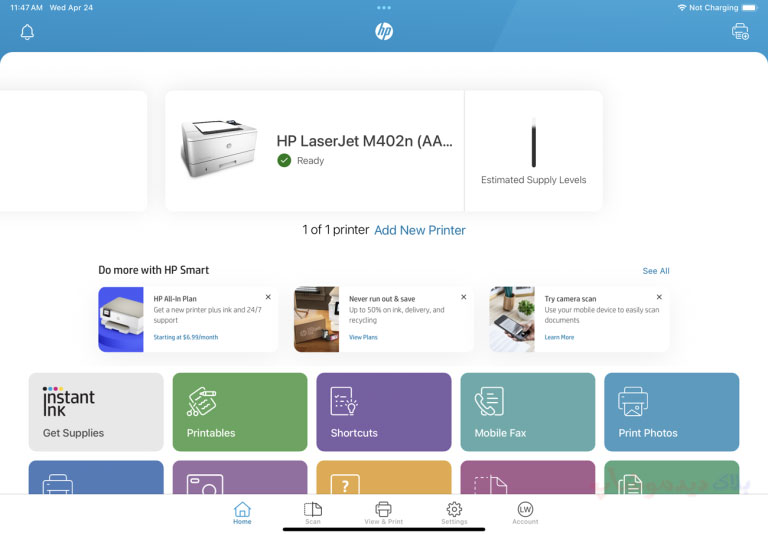768x536 pixels.
Task: View Estimated Supply Levels bar
Action: coord(534,143)
